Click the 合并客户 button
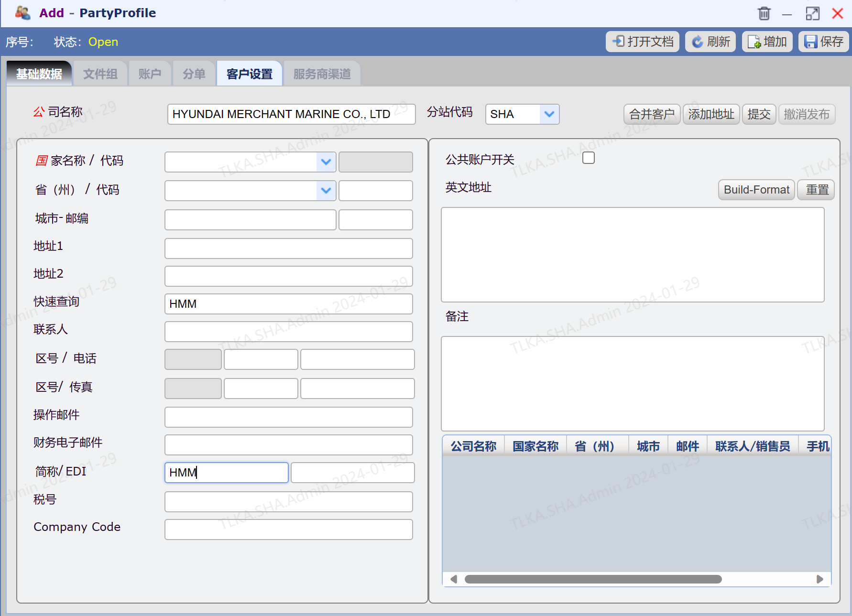 point(652,114)
